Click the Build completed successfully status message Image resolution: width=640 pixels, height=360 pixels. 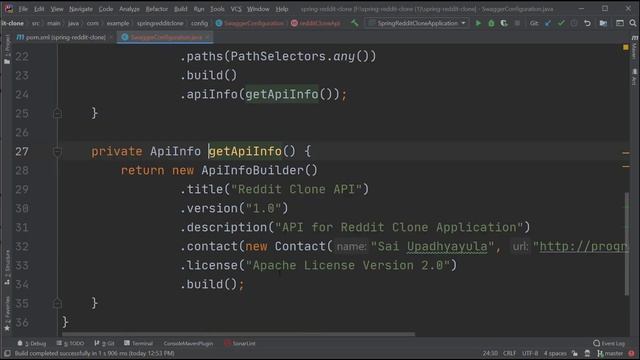pos(94,353)
